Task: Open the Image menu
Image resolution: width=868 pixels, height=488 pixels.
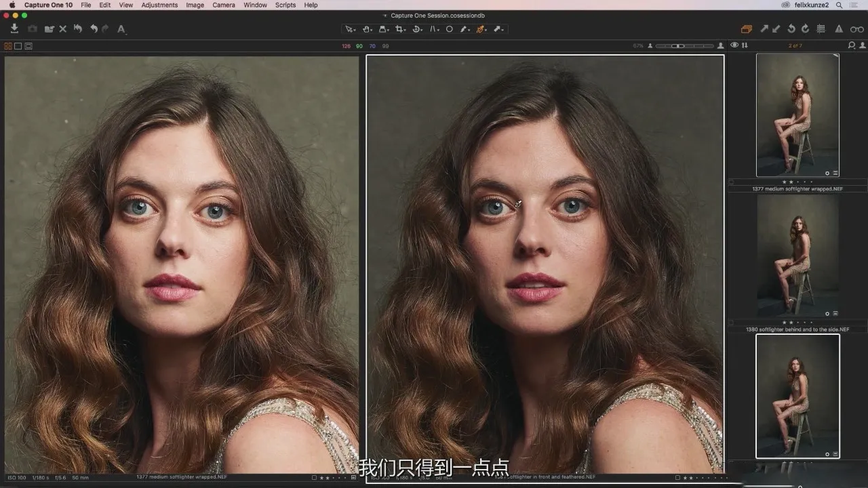Action: tap(195, 5)
